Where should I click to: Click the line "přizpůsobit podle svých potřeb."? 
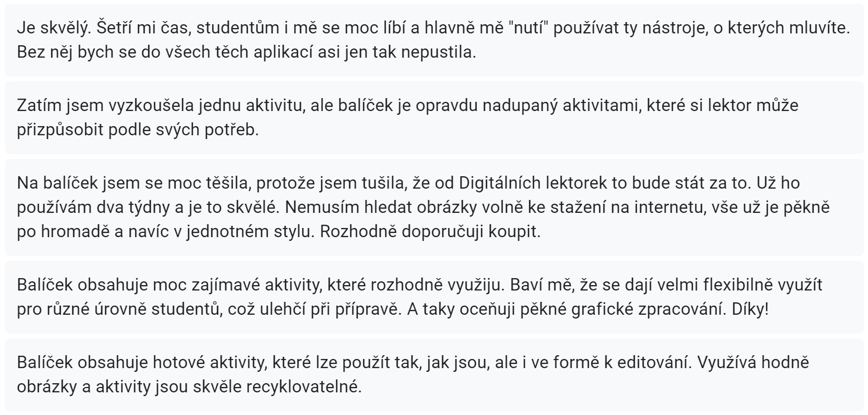tap(138, 130)
